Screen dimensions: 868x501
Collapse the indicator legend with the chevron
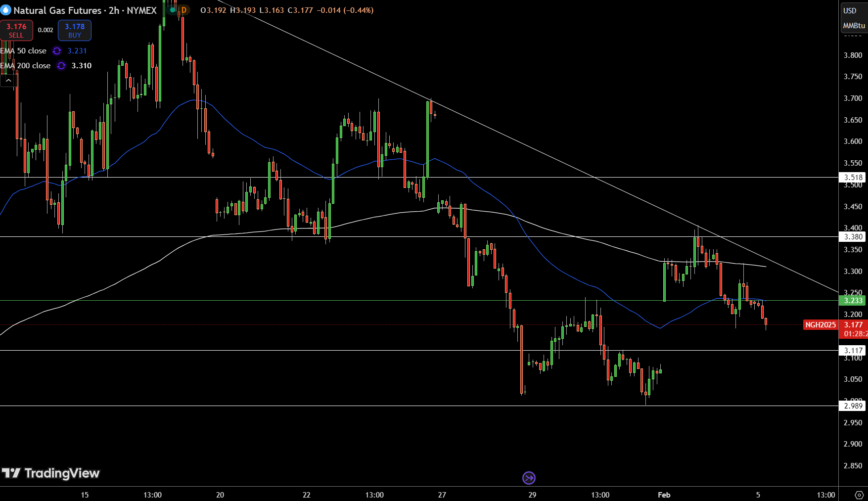click(8, 80)
